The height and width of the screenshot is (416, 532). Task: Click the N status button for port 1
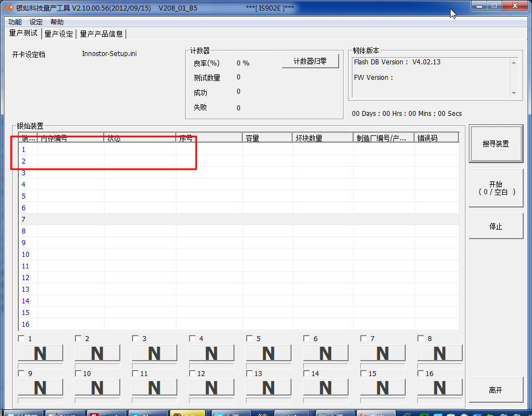(x=40, y=353)
